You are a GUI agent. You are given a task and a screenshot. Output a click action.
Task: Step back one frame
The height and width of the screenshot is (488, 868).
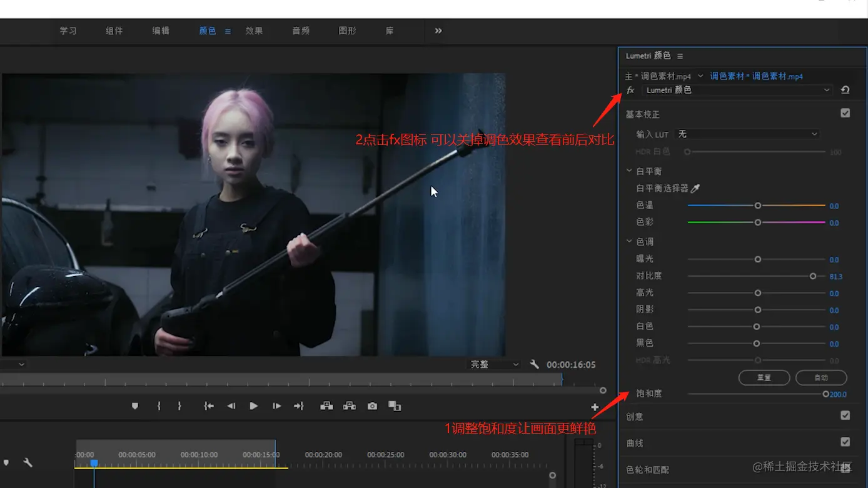click(x=231, y=406)
